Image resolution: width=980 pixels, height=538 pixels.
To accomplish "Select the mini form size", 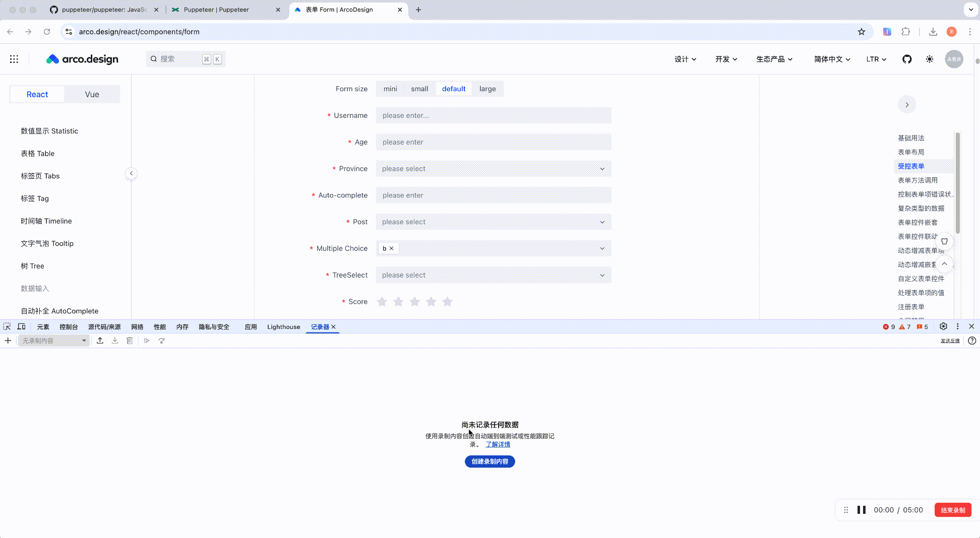I will point(390,89).
